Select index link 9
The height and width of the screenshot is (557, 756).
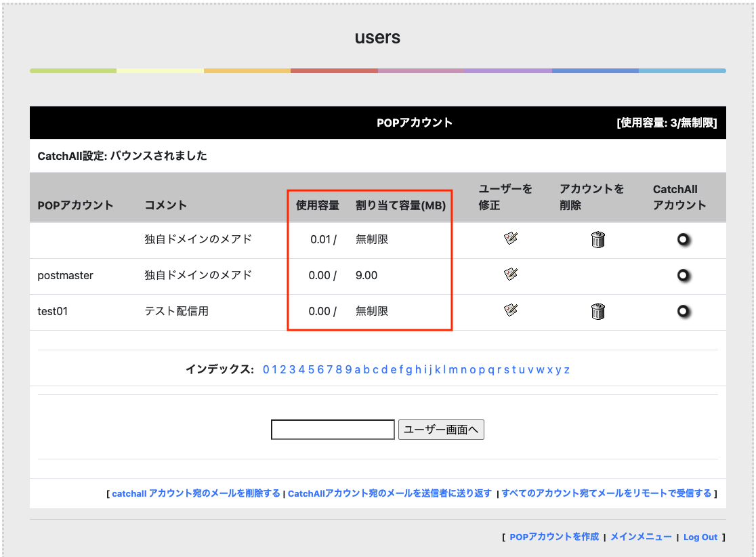pos(348,370)
